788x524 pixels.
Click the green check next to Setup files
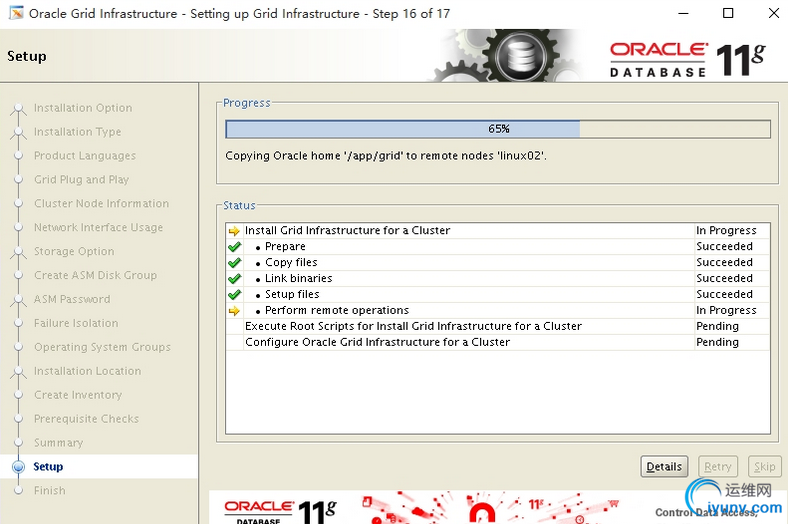[x=234, y=295]
